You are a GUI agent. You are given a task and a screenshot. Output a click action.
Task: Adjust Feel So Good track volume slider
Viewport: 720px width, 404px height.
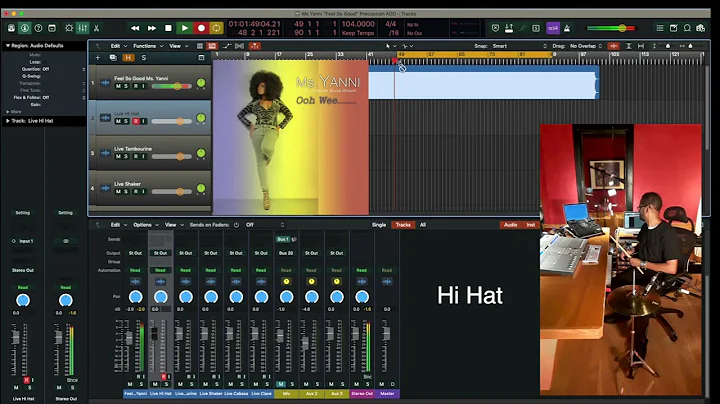coord(172,86)
